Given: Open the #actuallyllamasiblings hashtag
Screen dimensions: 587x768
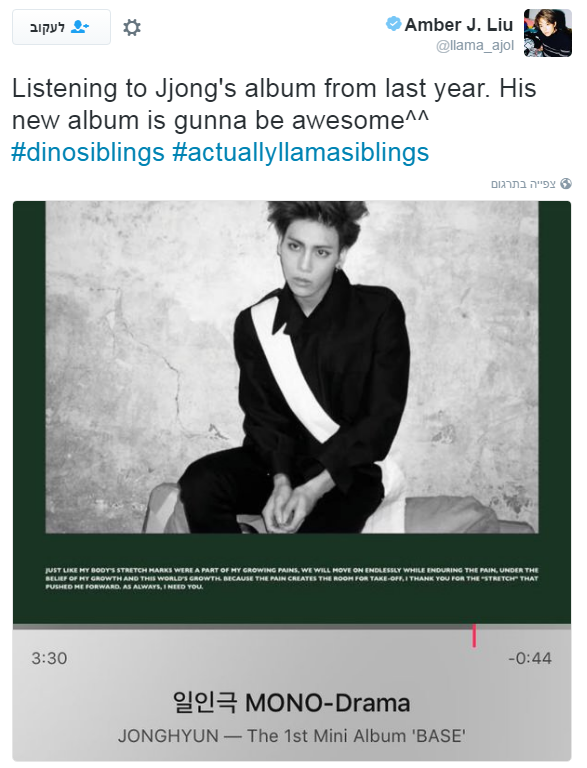Looking at the screenshot, I should pyautogui.click(x=300, y=152).
